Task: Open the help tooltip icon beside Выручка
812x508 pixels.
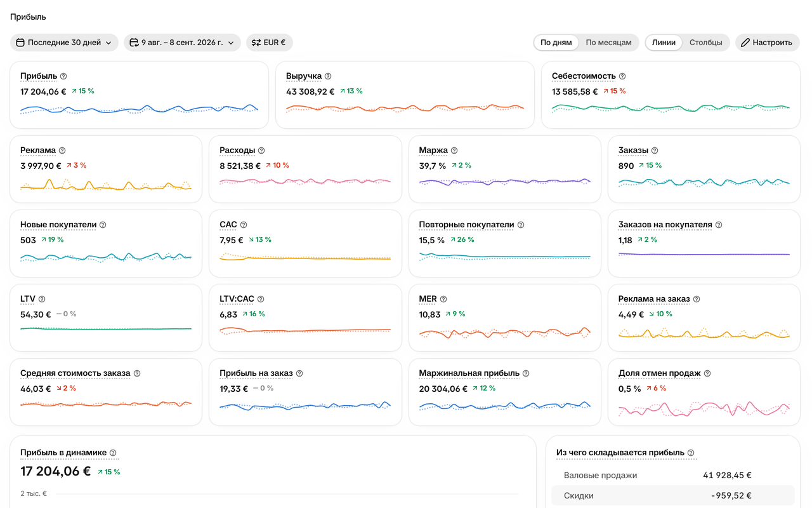Action: click(x=328, y=76)
